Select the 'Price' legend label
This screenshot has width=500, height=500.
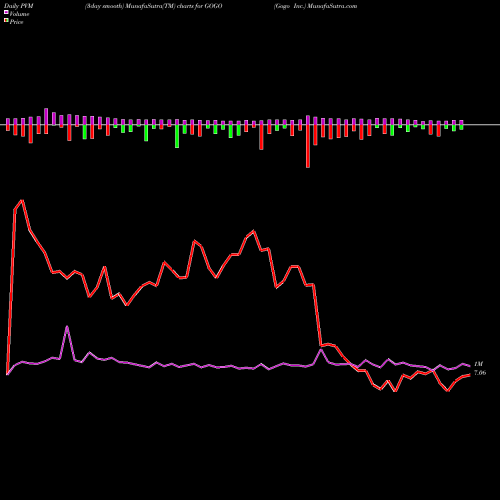tap(16, 22)
